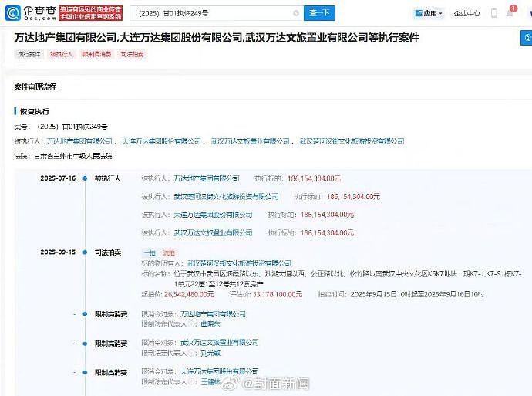Open 限消令对象 大连万达集团股份有限公司 link
The image size is (532, 396).
point(220,371)
